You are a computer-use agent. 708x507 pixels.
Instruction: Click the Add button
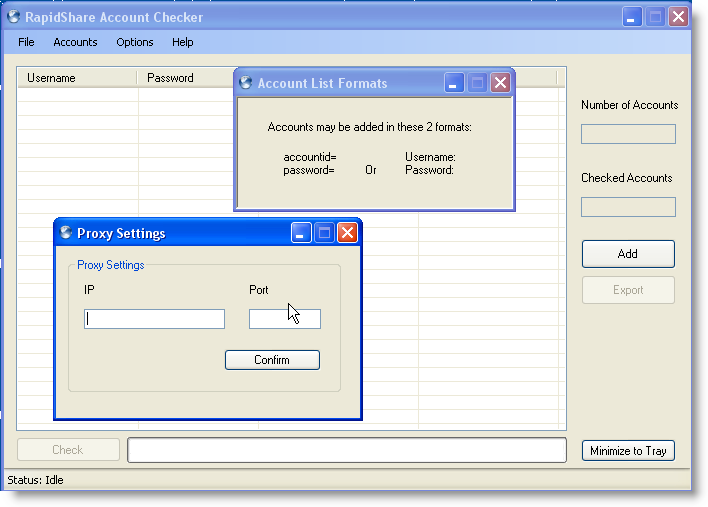[x=628, y=254]
